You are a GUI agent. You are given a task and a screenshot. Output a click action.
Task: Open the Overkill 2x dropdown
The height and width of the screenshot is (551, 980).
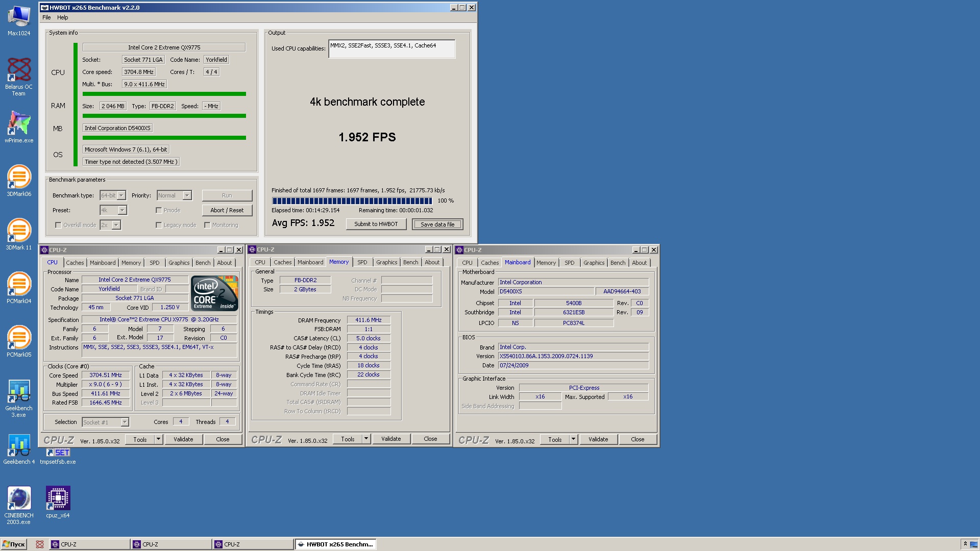point(110,225)
